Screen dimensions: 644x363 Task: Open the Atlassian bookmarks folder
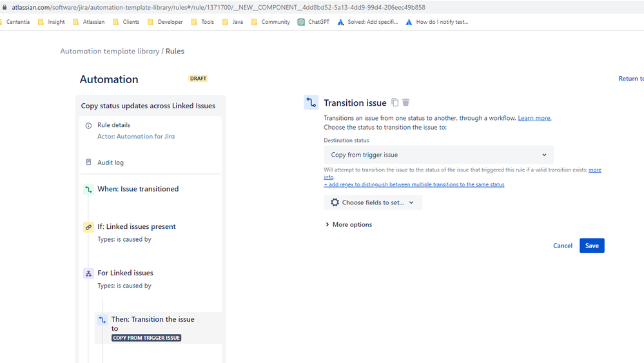(89, 22)
